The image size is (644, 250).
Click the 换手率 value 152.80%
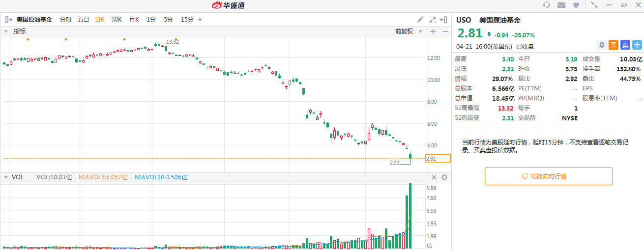coord(629,69)
